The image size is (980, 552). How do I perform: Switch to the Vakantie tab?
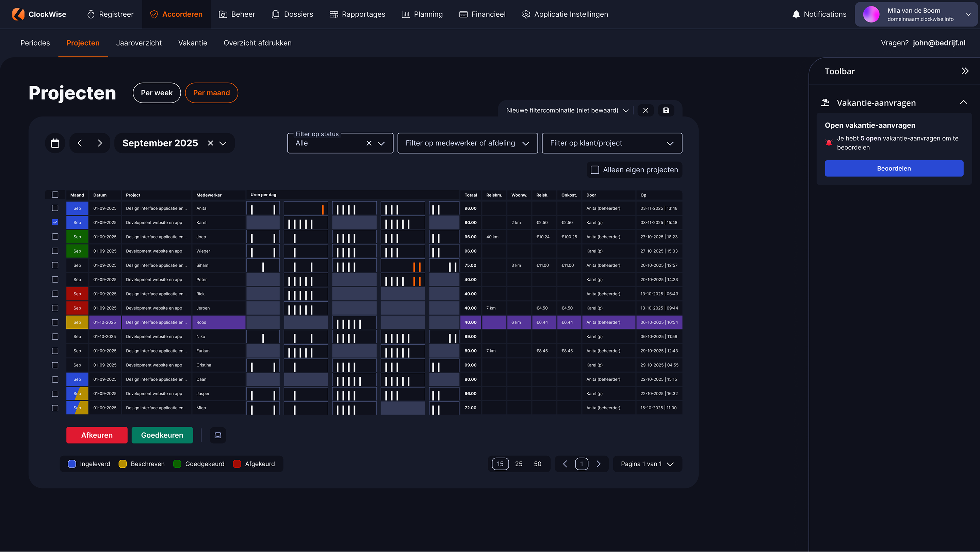(193, 43)
